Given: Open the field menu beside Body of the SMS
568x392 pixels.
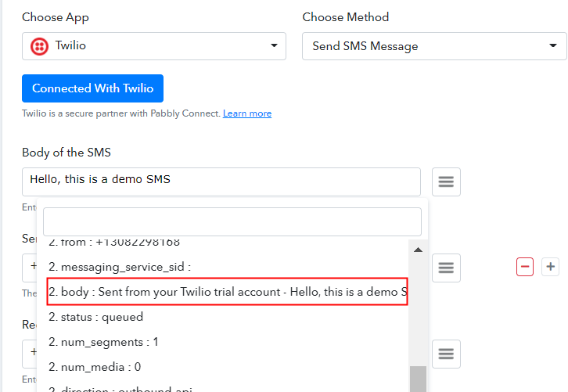Looking at the screenshot, I should pyautogui.click(x=446, y=182).
